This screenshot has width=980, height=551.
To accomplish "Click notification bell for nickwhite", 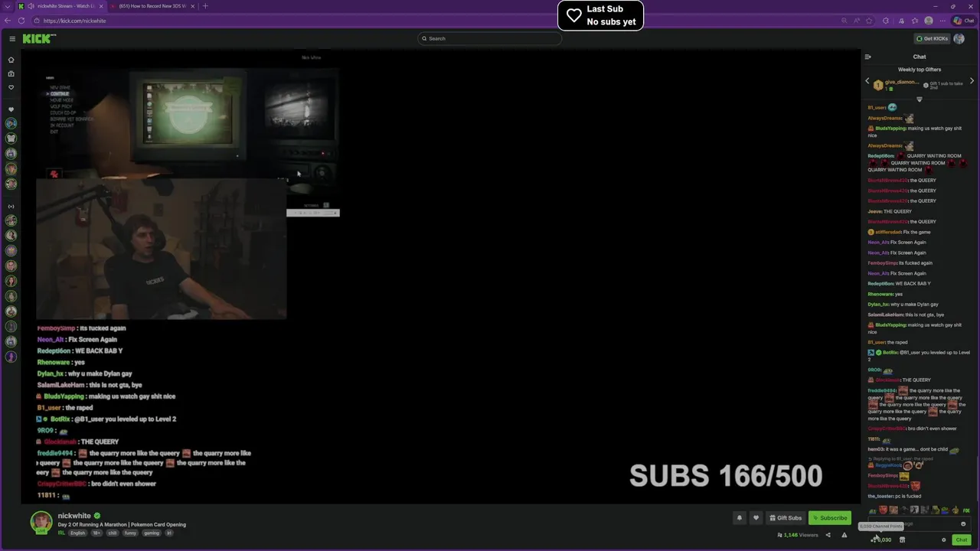I will (739, 518).
